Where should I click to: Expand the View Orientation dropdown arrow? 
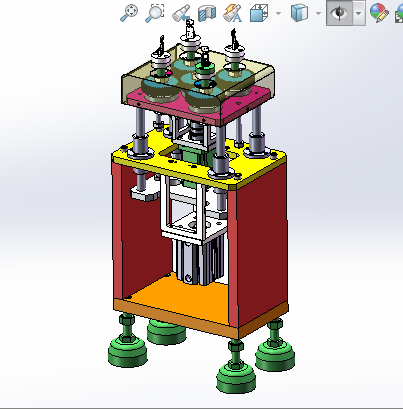click(x=278, y=14)
